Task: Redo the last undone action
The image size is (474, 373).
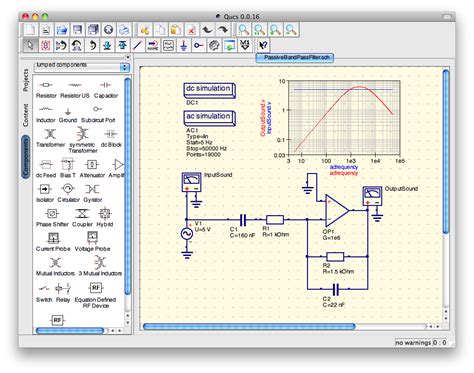Action: [223, 30]
